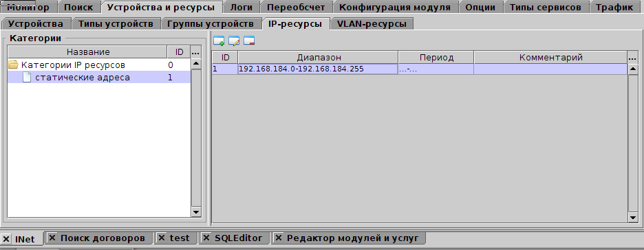
Task: Select the Устройства и ресурсы tab
Action: [x=162, y=8]
